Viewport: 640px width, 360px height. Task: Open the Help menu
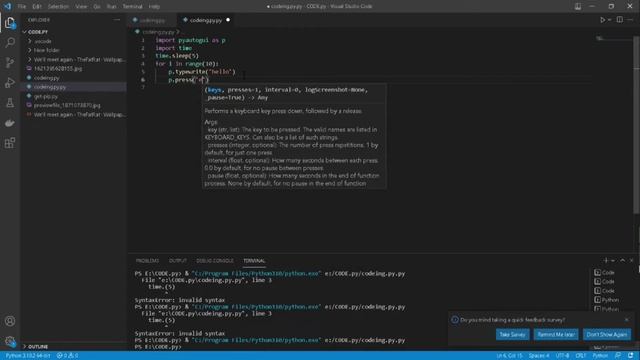pyautogui.click(x=154, y=7)
